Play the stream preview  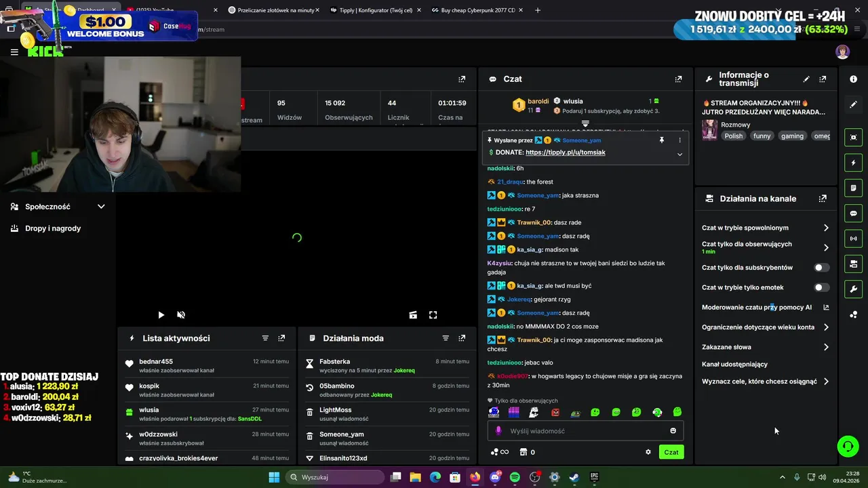[161, 314]
